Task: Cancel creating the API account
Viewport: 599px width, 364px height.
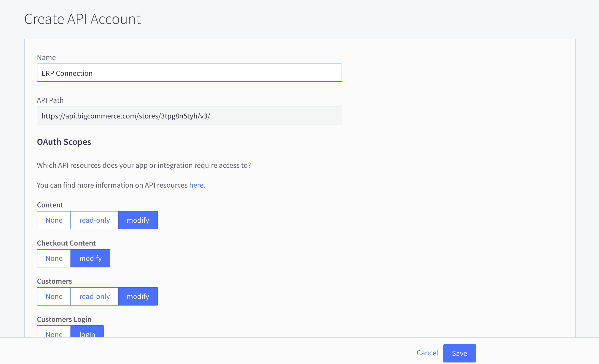Action: (427, 353)
